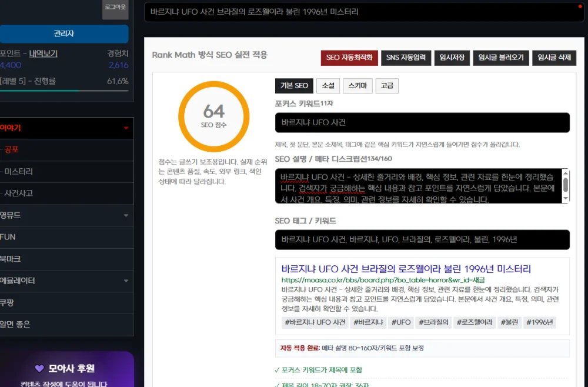Expand the 에뮬레이터 menu arrow
Viewport: 588px width, 387px height.
point(126,281)
